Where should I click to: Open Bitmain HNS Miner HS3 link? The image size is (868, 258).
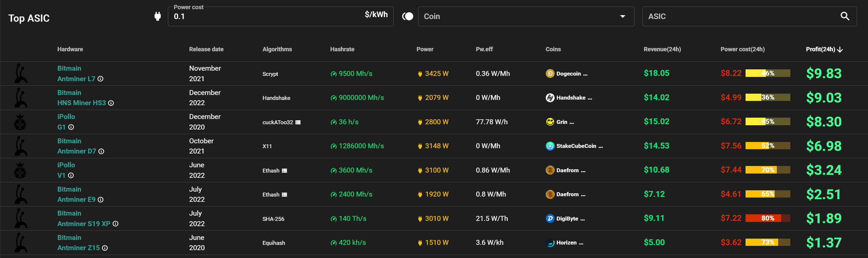click(x=82, y=98)
